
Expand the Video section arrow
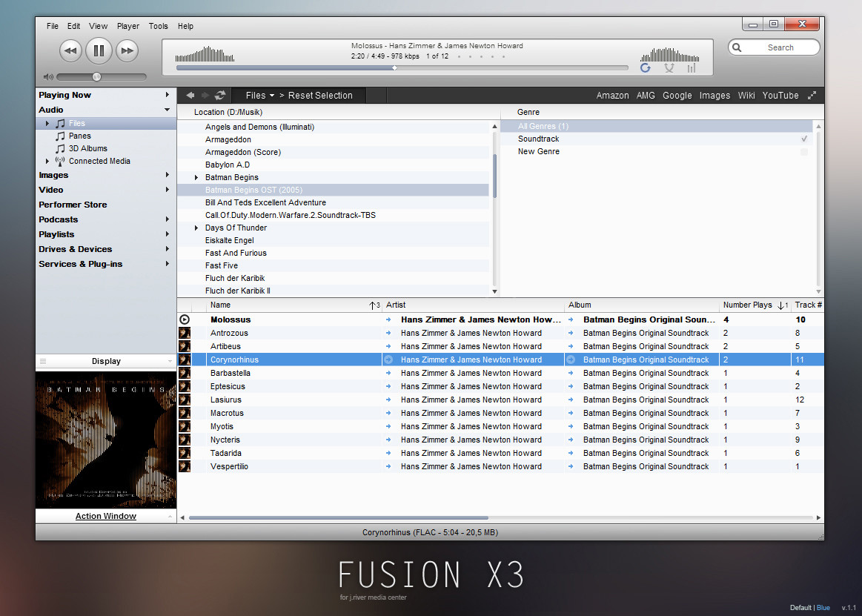tap(167, 190)
